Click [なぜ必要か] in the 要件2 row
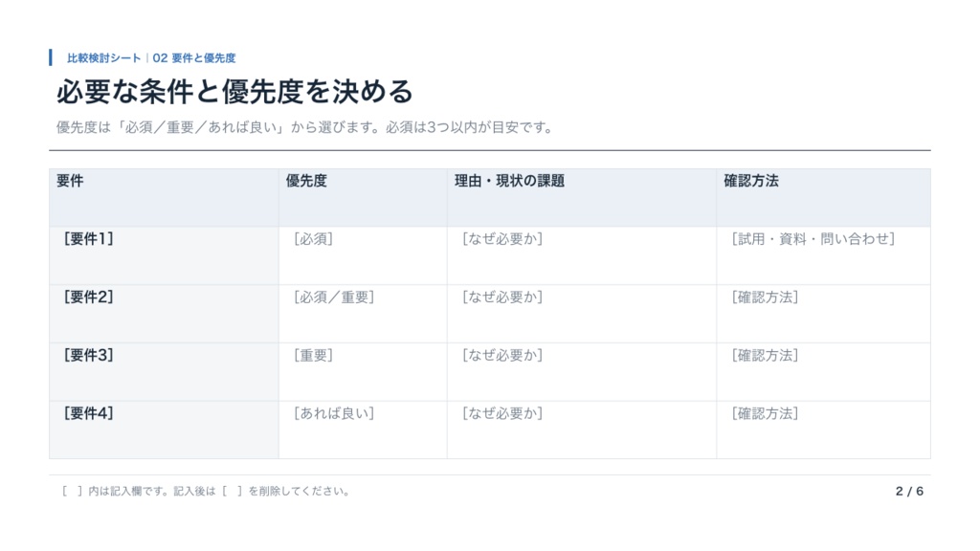The width and height of the screenshot is (980, 551). pos(502,297)
